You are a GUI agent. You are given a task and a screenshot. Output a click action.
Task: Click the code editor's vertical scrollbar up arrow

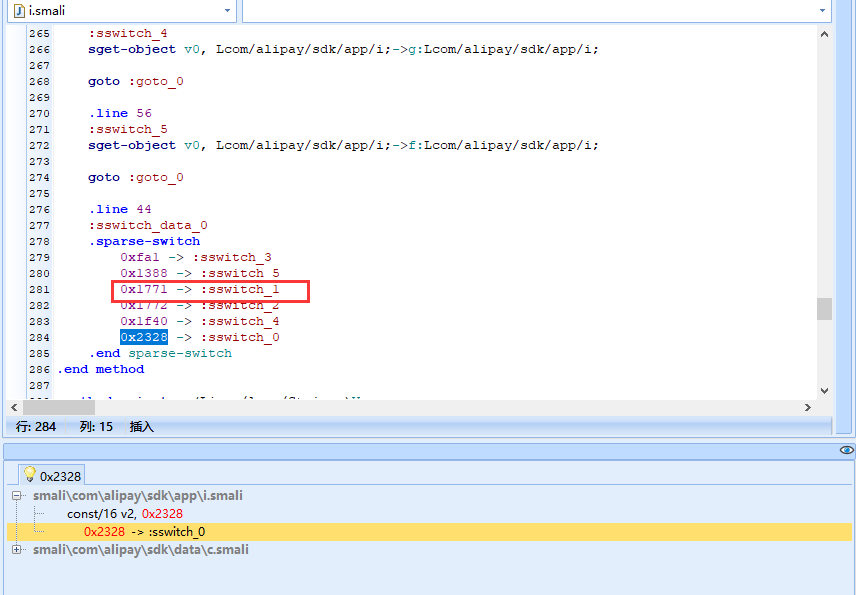pos(824,34)
